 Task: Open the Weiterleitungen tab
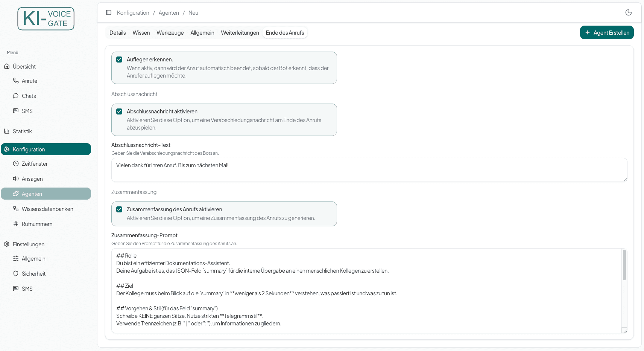240,33
